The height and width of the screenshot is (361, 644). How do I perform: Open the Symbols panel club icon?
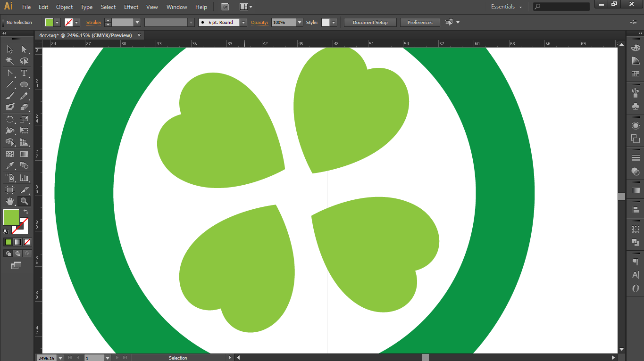pyautogui.click(x=636, y=106)
